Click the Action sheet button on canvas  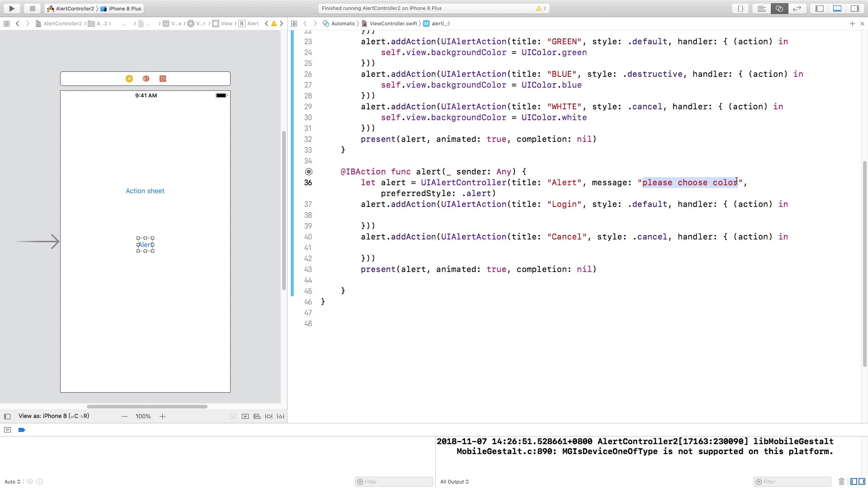(145, 191)
